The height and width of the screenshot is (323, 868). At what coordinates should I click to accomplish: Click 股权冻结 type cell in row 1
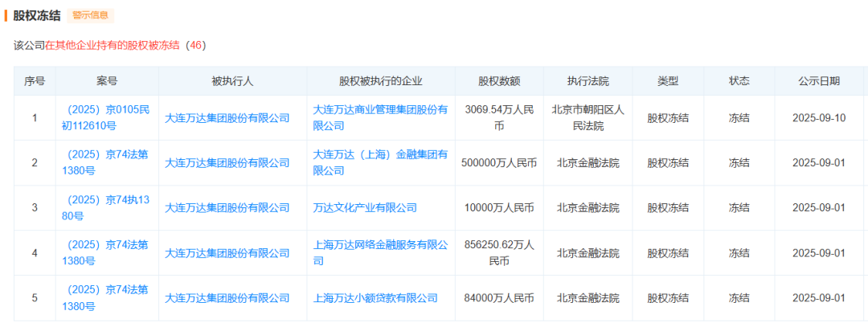668,118
